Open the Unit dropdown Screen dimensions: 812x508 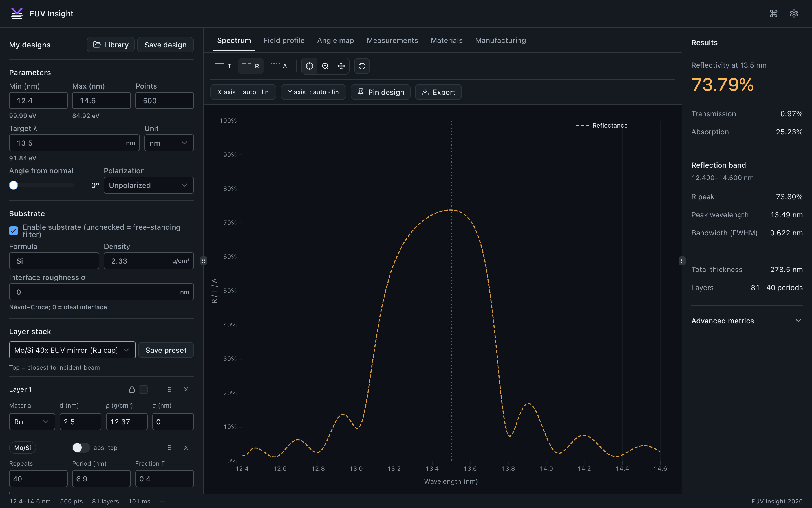coord(169,143)
